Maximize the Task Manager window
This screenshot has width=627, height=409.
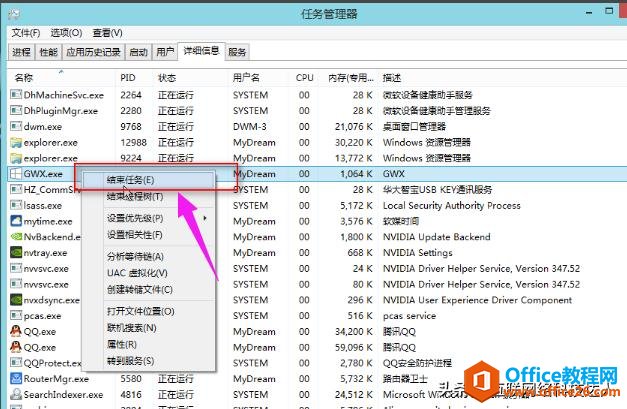point(609,11)
